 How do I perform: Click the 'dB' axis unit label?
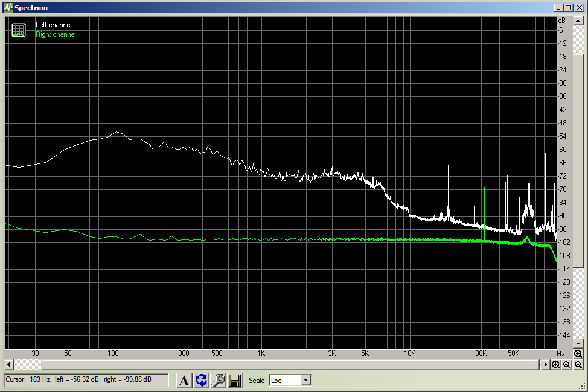tap(562, 21)
